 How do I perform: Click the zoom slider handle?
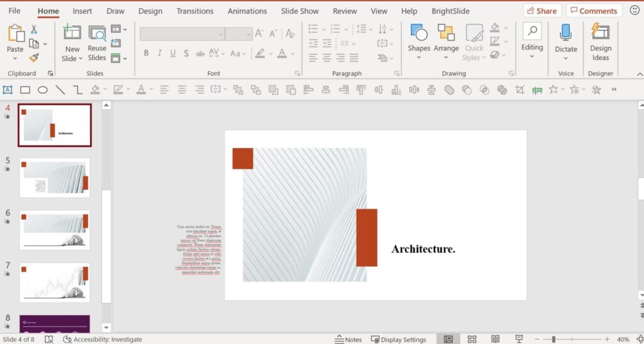553,340
